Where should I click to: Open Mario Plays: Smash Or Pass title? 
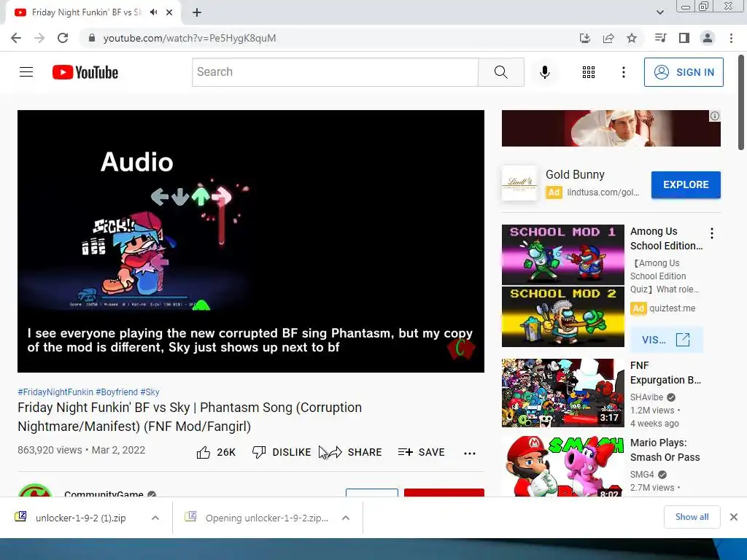point(665,450)
